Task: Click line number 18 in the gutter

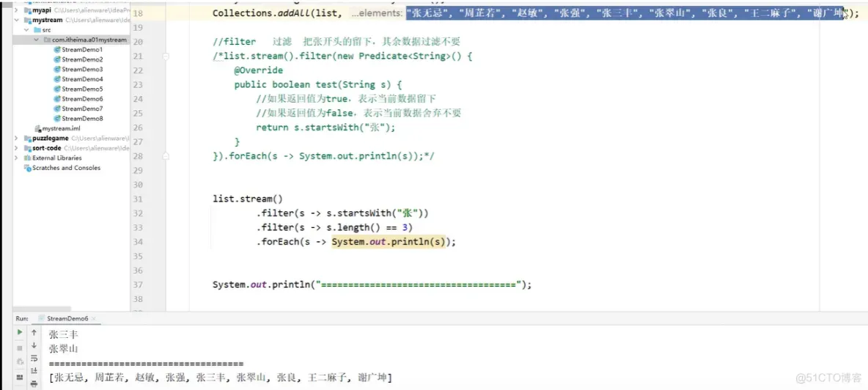Action: 139,13
